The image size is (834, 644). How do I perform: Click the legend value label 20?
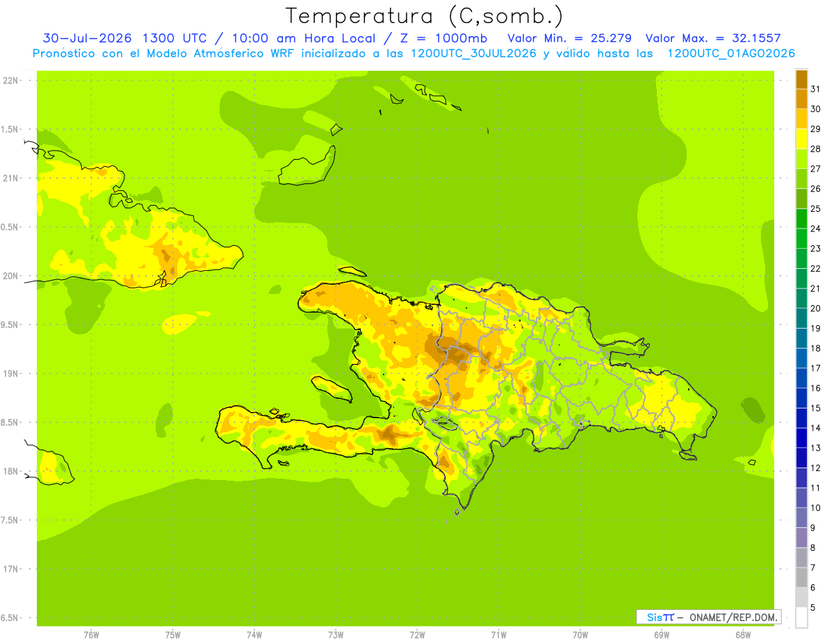815,308
